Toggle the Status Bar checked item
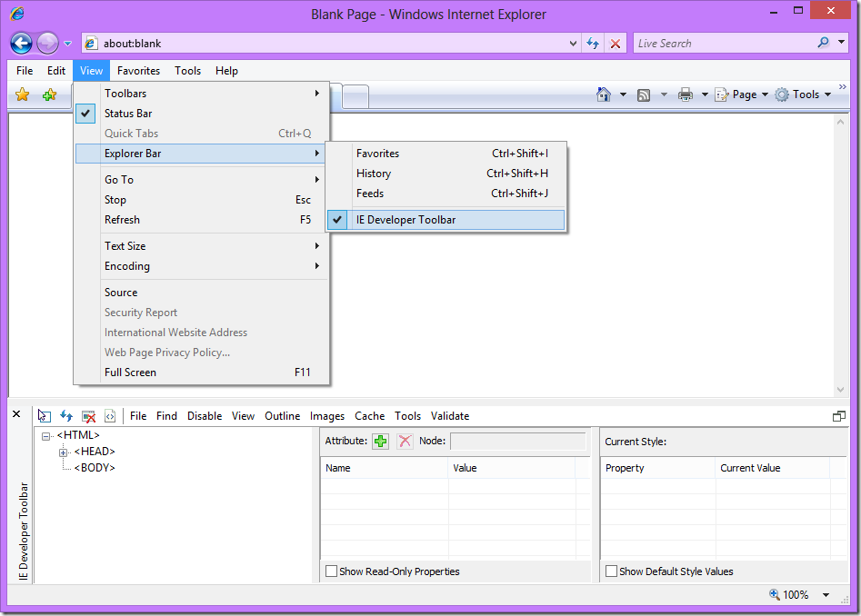 [x=202, y=114]
